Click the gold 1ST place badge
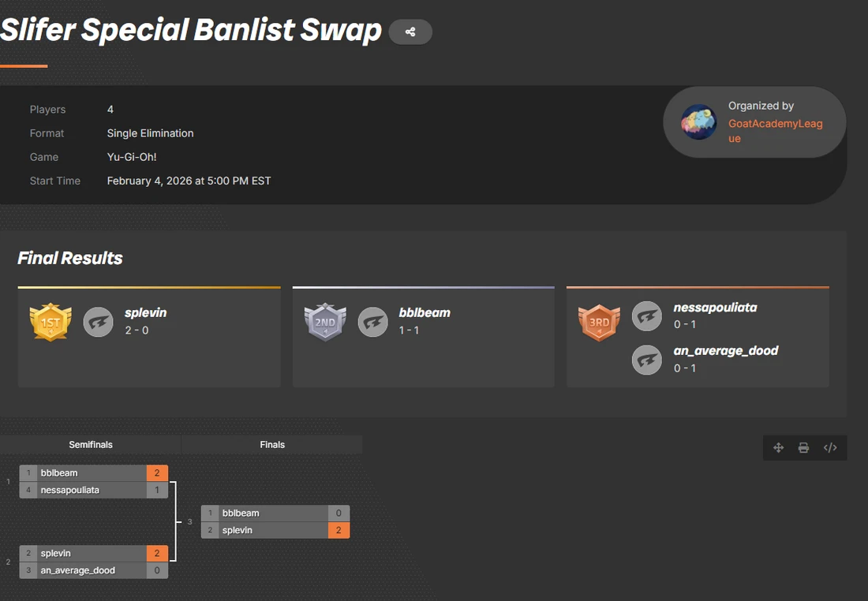This screenshot has width=868, height=601. (51, 322)
